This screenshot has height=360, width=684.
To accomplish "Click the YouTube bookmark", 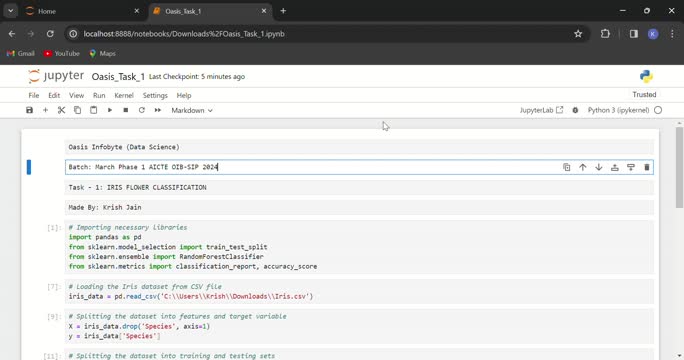I will pos(62,53).
